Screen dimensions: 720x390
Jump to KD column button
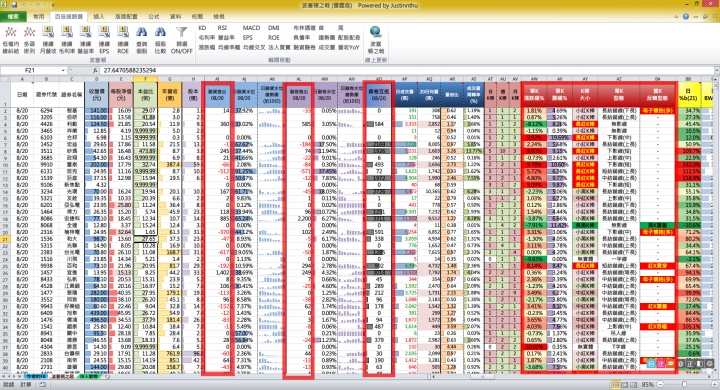202,28
